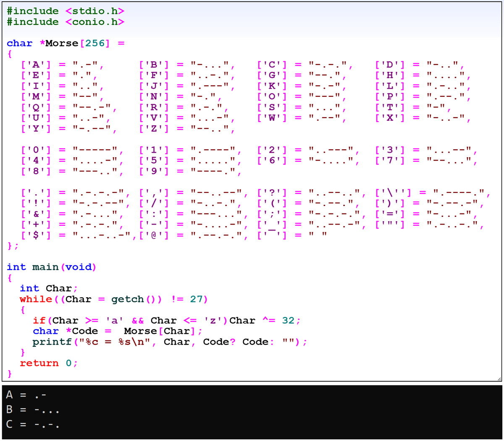The height and width of the screenshot is (441, 504).
Task: Click the ['C'] = "-.-." entry
Action: [305, 65]
